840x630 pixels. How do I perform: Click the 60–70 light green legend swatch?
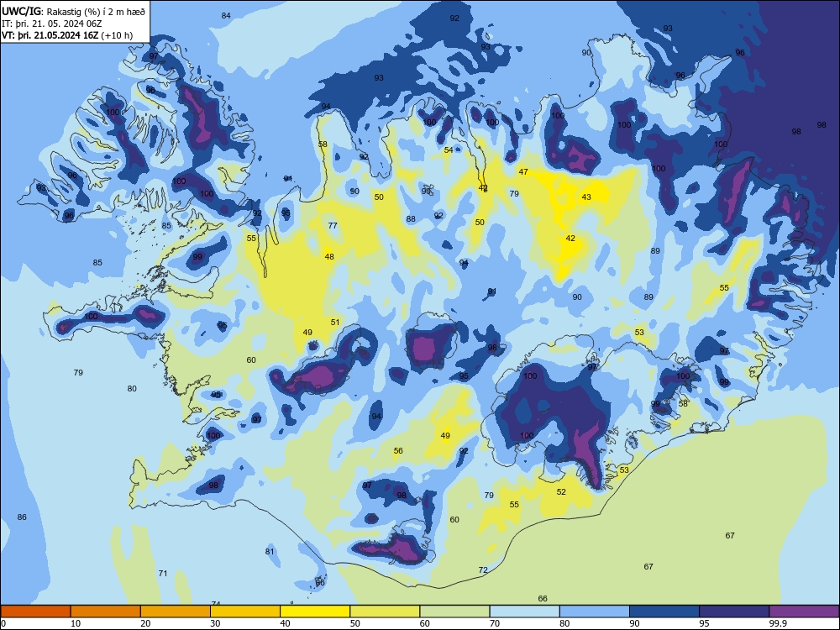coord(454,612)
